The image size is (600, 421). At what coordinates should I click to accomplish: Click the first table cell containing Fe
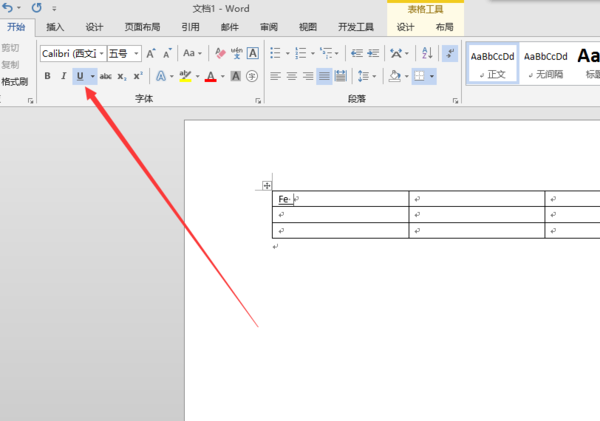point(340,199)
